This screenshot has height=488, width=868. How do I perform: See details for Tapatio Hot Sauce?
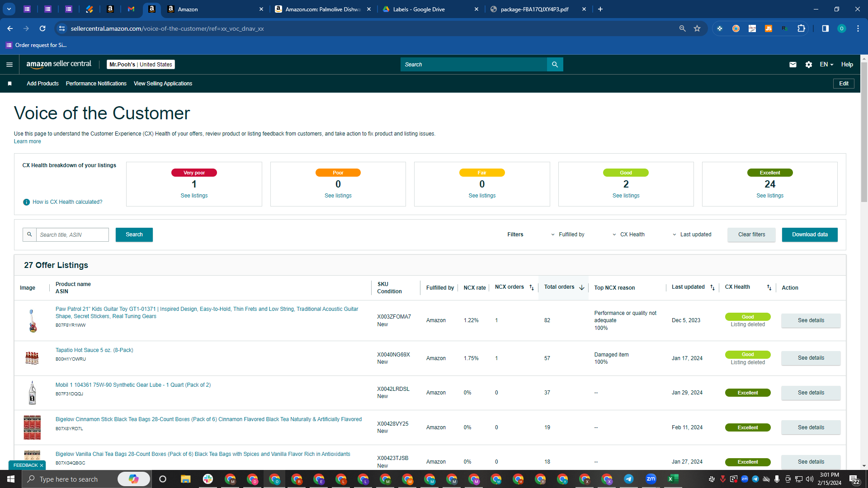point(811,358)
